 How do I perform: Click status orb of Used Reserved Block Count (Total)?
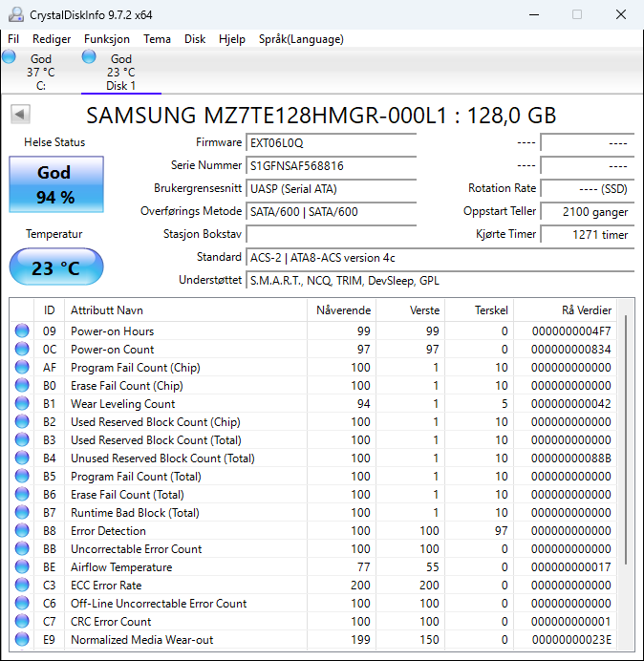[22, 439]
